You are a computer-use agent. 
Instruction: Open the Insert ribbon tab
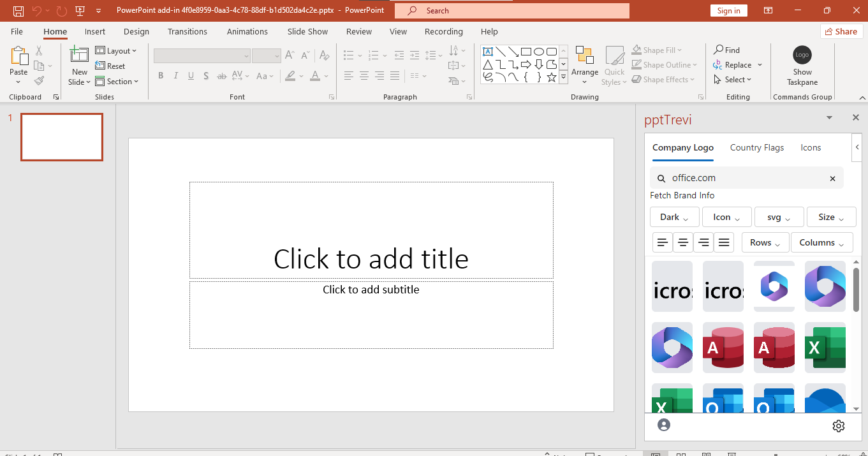coord(94,31)
